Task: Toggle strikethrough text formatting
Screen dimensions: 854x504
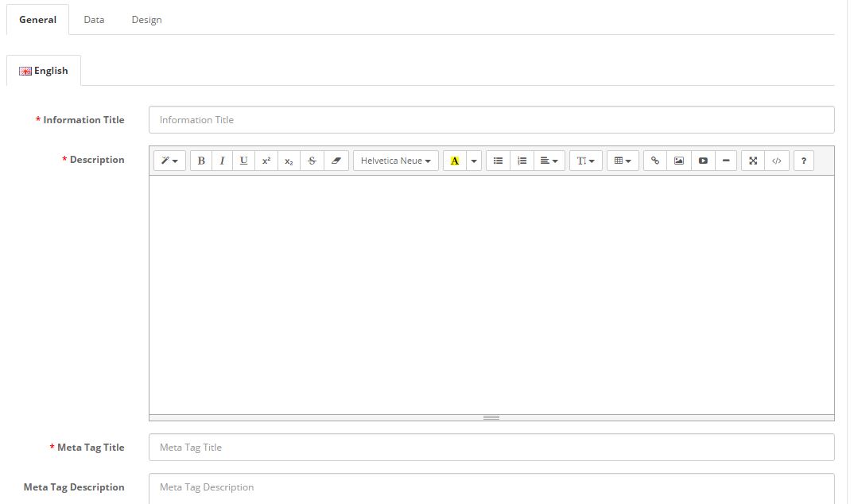Action: [x=312, y=161]
